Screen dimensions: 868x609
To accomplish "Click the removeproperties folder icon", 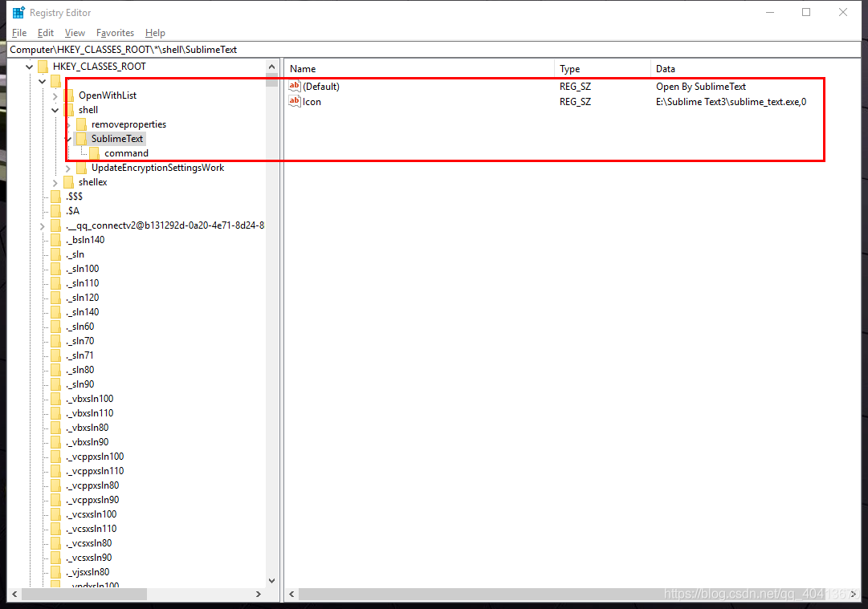I will (x=81, y=124).
